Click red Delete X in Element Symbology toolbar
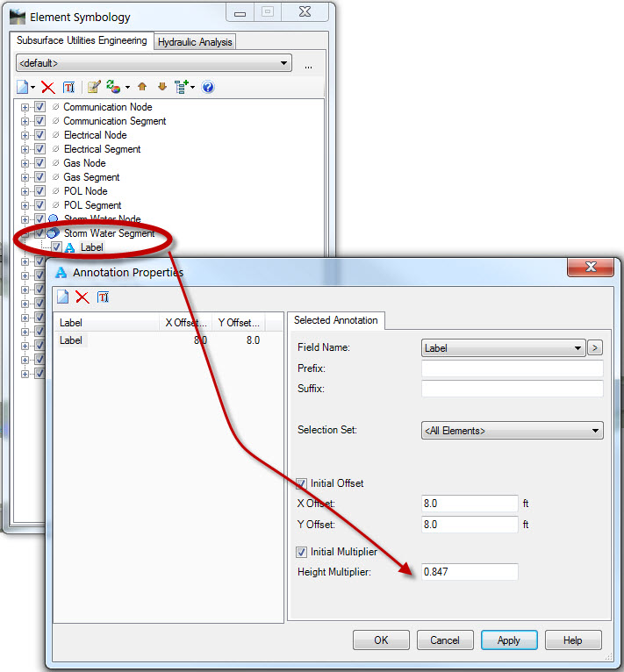Viewport: 624px width, 672px height. tap(48, 88)
